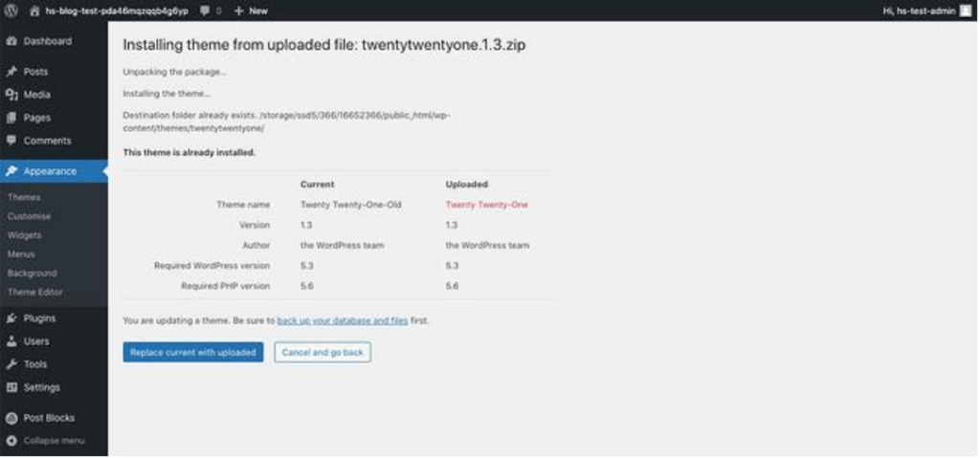Image resolution: width=980 pixels, height=458 pixels.
Task: Open Background submenu item
Action: click(x=33, y=273)
